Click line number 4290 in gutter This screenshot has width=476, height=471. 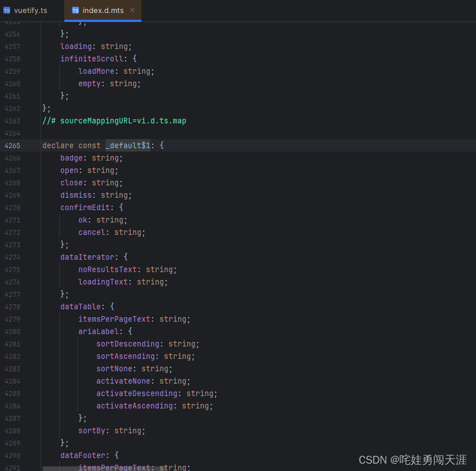click(12, 456)
